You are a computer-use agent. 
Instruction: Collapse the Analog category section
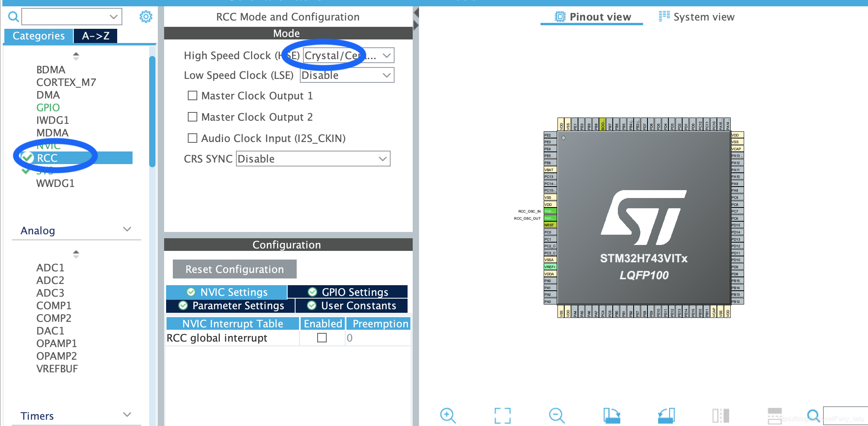[x=127, y=230]
